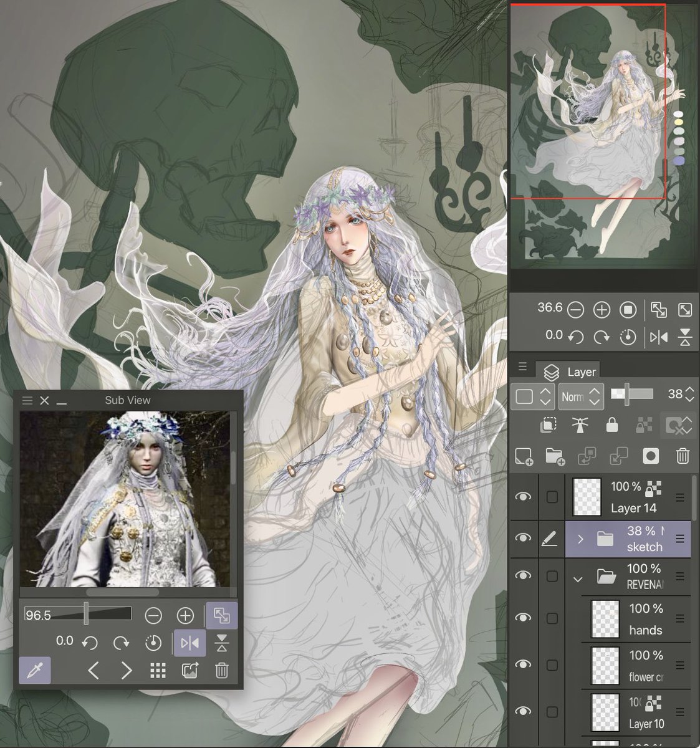Toggle visibility of Layer 14
The image size is (700, 748).
[523, 497]
